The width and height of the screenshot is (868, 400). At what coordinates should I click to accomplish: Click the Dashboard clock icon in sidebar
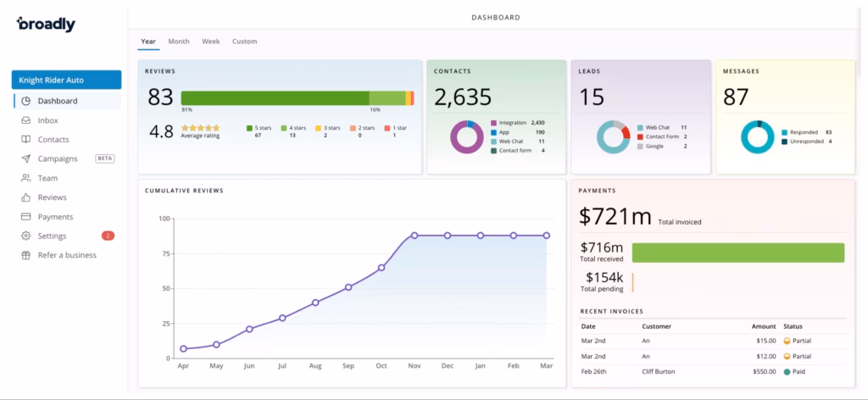(x=25, y=101)
